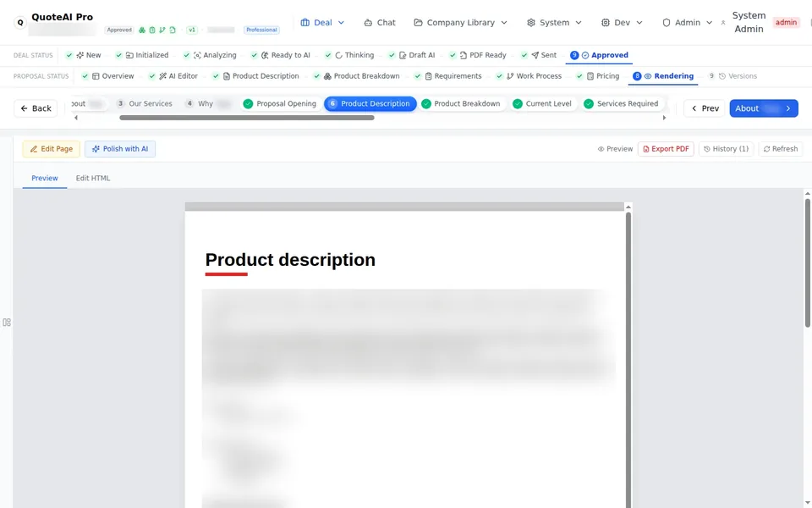Screen dimensions: 812x508
Task: Expand the Company Library menu
Action: coord(460,23)
